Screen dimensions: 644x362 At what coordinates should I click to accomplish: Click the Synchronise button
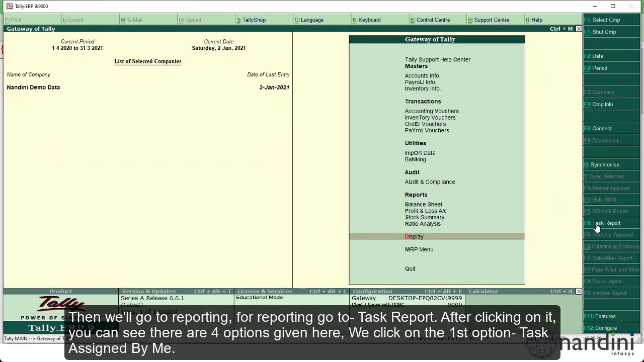click(x=611, y=165)
